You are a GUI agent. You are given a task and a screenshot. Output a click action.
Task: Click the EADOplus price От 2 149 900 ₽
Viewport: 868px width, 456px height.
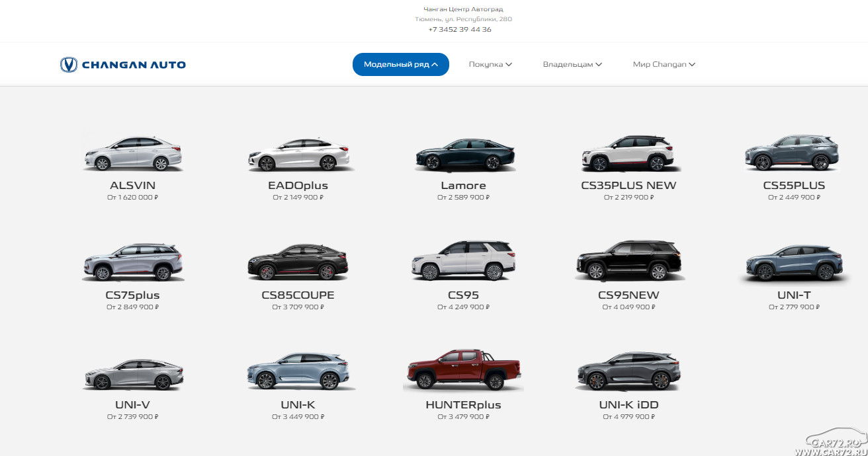298,198
